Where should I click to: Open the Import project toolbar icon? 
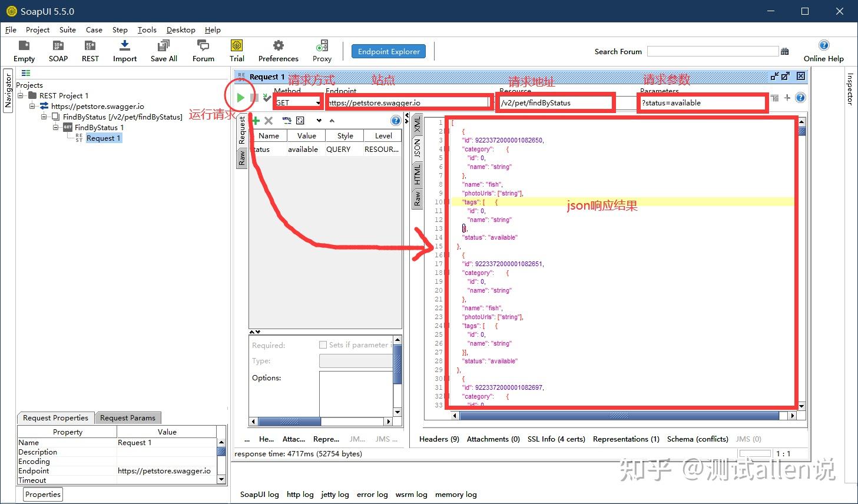pyautogui.click(x=125, y=51)
